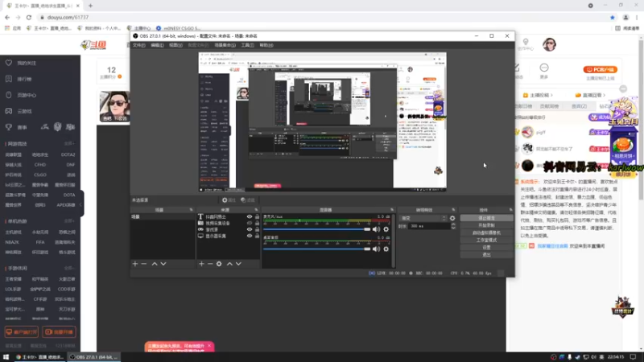Hide the 抖音网易云 text source
This screenshot has height=362, width=644.
(250, 216)
